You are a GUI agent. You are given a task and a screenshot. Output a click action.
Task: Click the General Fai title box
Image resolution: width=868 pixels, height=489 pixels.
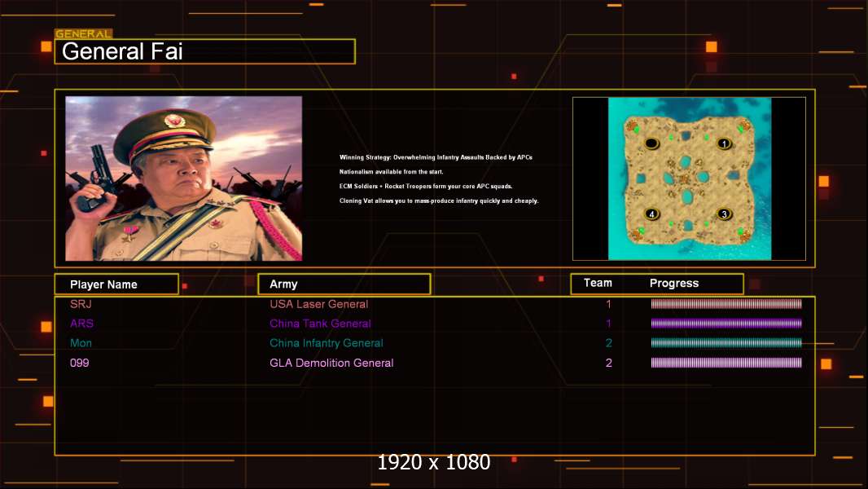[205, 51]
